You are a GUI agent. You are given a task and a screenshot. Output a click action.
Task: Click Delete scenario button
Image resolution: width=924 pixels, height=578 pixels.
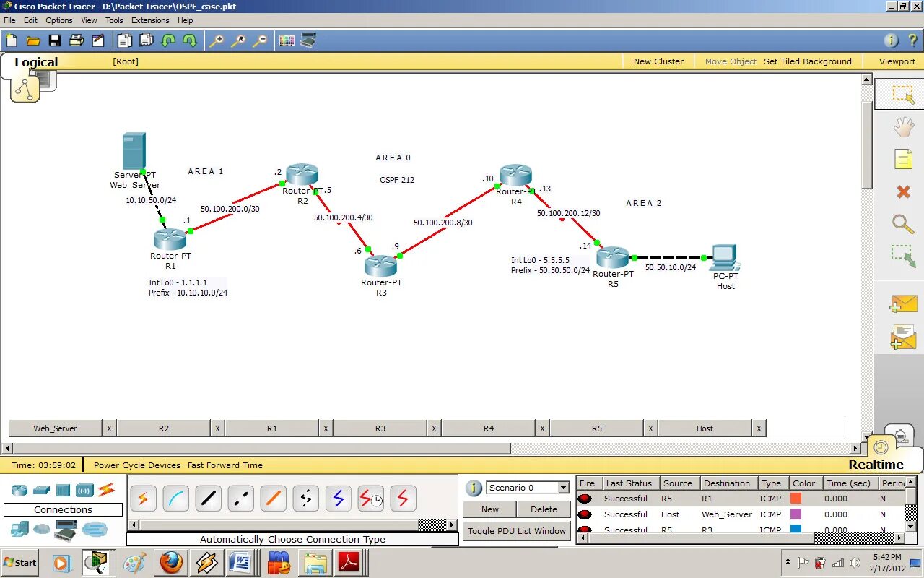pyautogui.click(x=544, y=509)
